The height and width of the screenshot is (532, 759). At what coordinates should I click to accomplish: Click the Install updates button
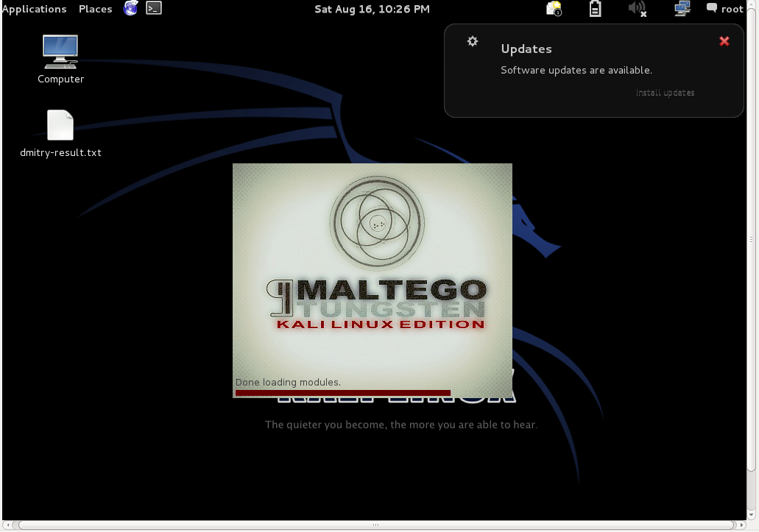click(665, 93)
